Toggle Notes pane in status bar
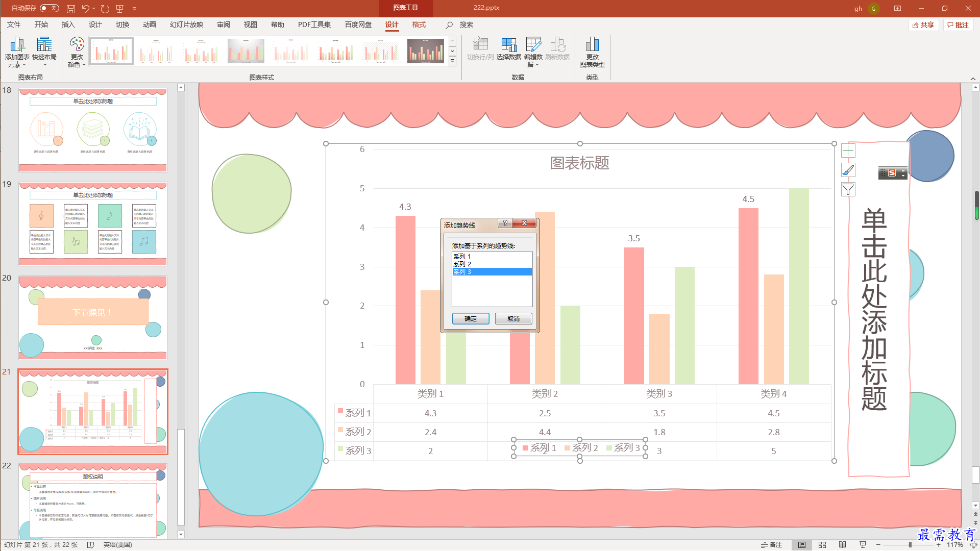This screenshot has height=551, width=980. pos(771,545)
